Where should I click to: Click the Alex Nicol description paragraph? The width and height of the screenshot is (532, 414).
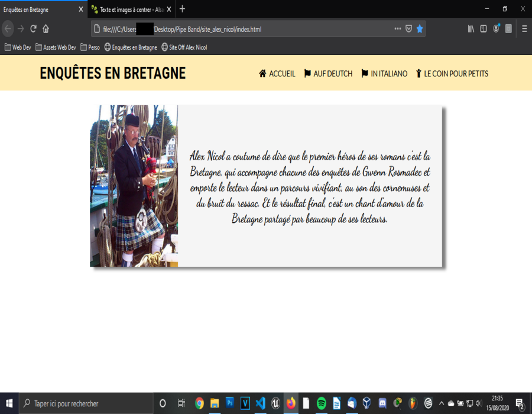pos(310,187)
